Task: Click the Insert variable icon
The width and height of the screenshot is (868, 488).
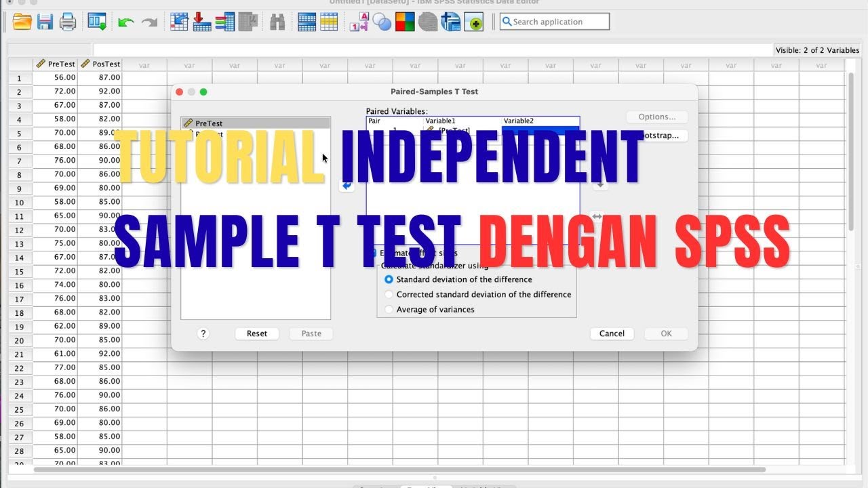Action: (x=329, y=22)
